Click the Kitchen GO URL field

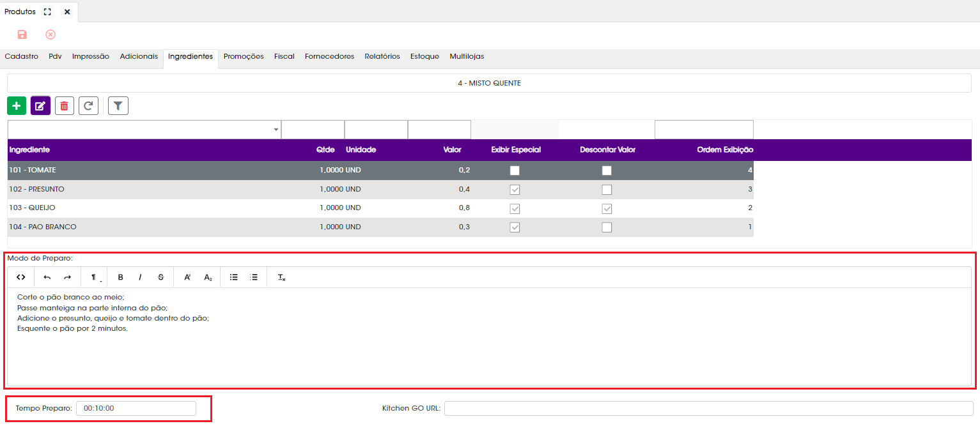pyautogui.click(x=709, y=408)
